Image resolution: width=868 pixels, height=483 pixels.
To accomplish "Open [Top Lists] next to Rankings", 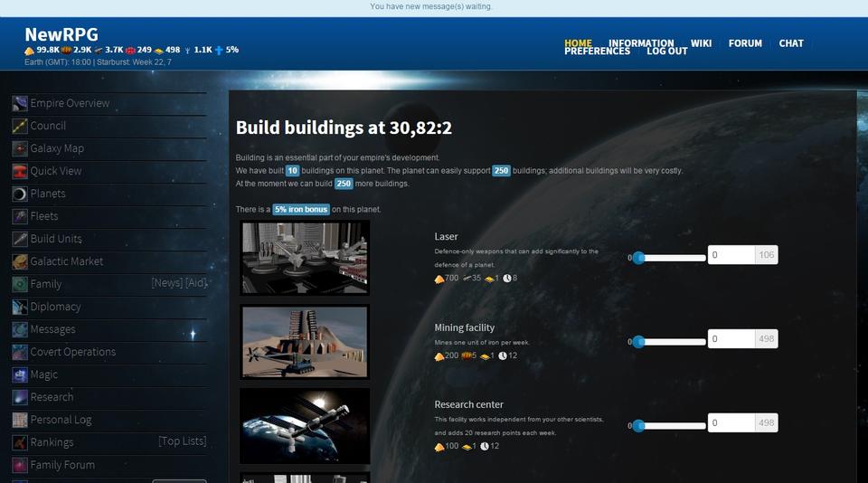I will (x=182, y=441).
